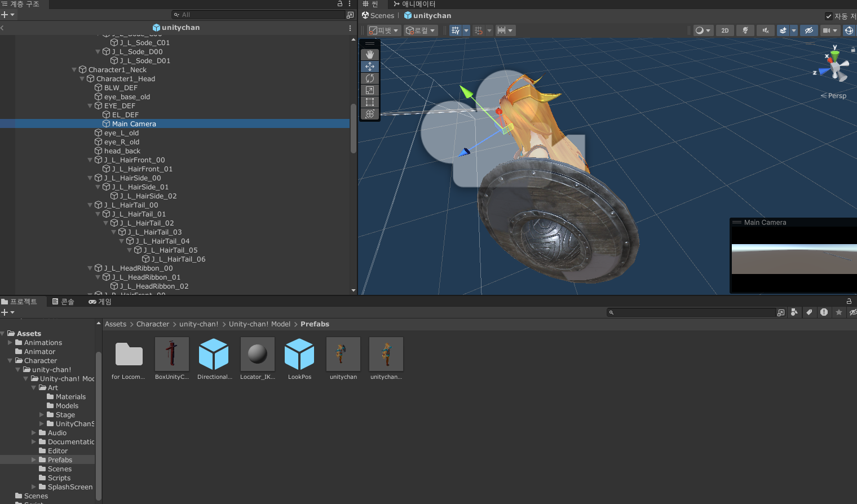The image size is (857, 504).
Task: Switch to the Console (콘솔) tab
Action: tap(63, 302)
